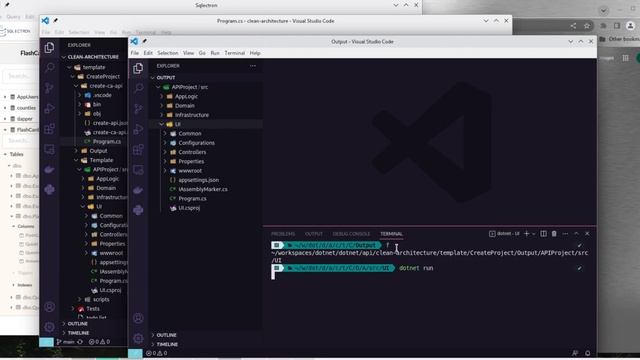Open Explorer view in Output VS Code window
Image resolution: width=640 pixels, height=360 pixels.
[138, 68]
